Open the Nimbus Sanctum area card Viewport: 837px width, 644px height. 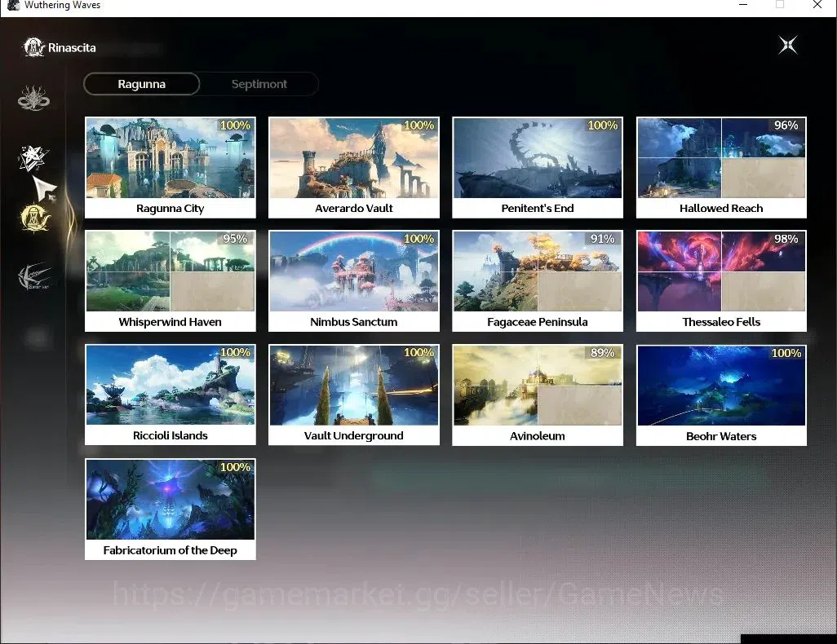(354, 281)
